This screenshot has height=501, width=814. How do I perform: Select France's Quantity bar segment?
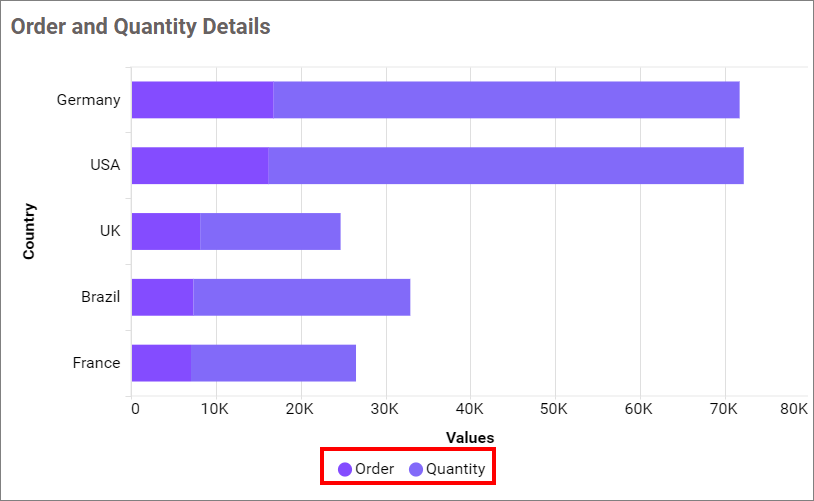(273, 363)
